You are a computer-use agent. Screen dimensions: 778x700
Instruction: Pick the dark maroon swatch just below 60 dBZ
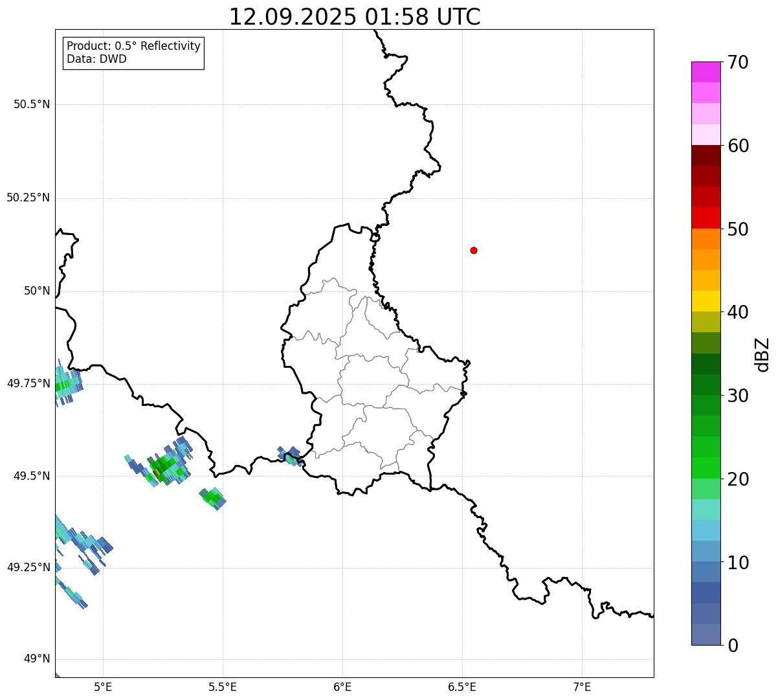[706, 155]
